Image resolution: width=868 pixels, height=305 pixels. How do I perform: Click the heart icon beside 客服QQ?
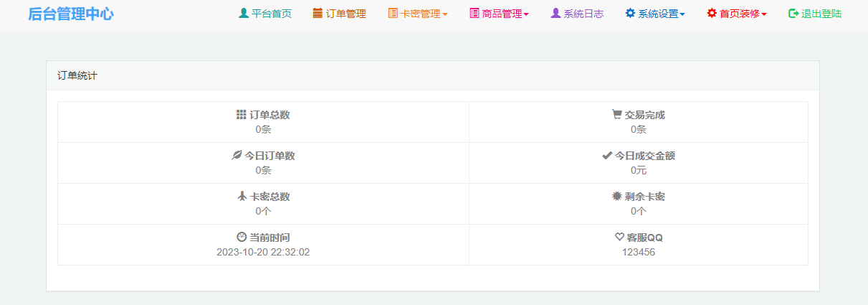coord(619,237)
